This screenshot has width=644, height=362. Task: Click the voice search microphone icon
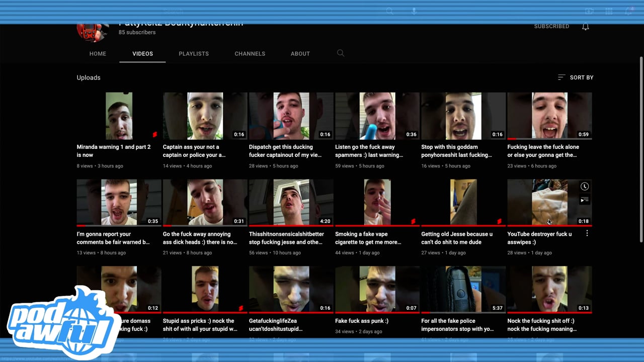pos(414,11)
